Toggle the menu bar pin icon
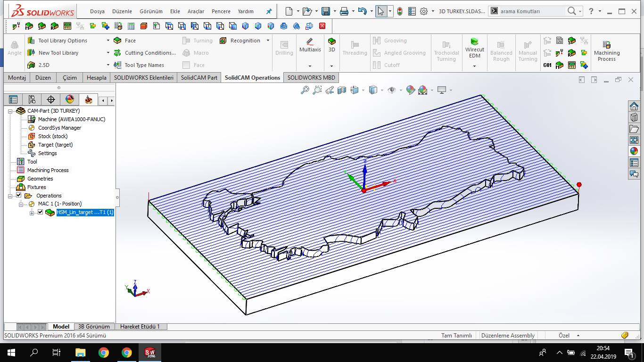The image size is (644, 362). (269, 11)
